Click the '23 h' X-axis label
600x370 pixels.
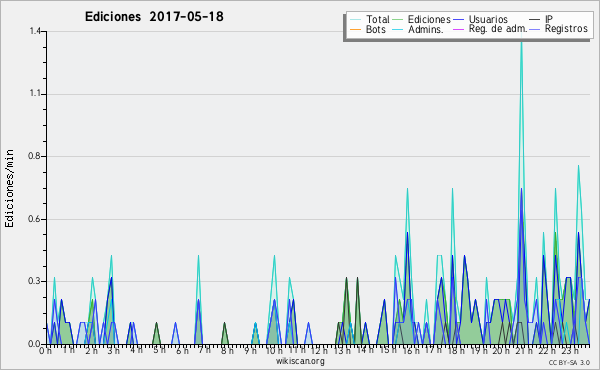569,350
